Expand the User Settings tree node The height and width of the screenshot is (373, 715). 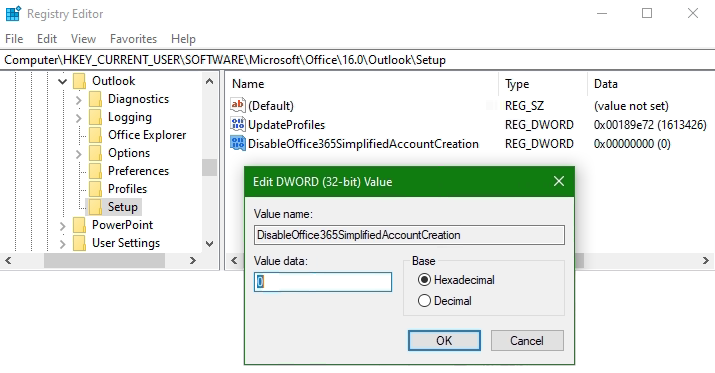click(62, 243)
